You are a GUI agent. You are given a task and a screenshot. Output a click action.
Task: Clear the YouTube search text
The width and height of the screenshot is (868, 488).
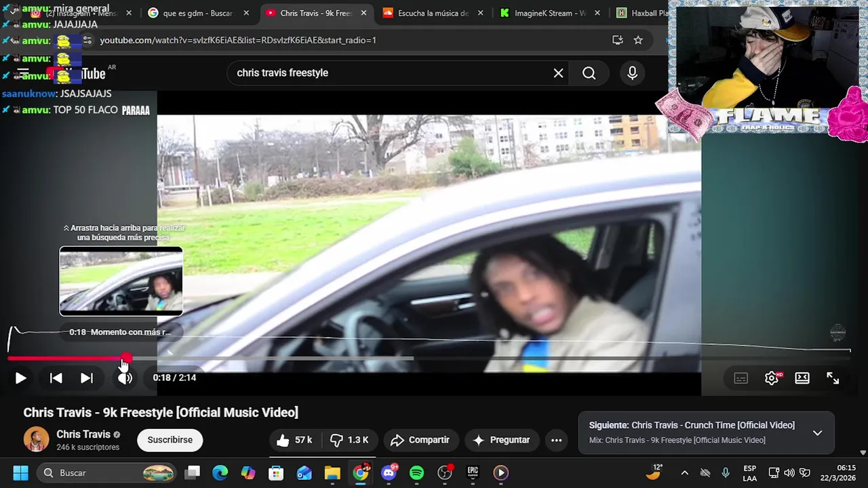tap(558, 73)
